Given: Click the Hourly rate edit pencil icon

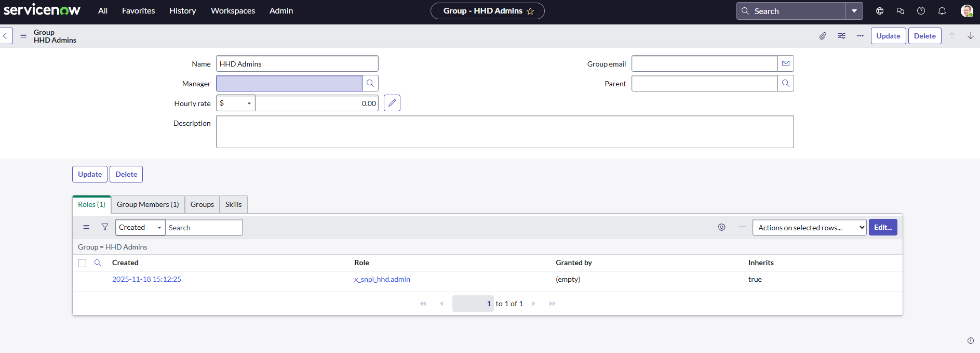Looking at the screenshot, I should point(392,103).
